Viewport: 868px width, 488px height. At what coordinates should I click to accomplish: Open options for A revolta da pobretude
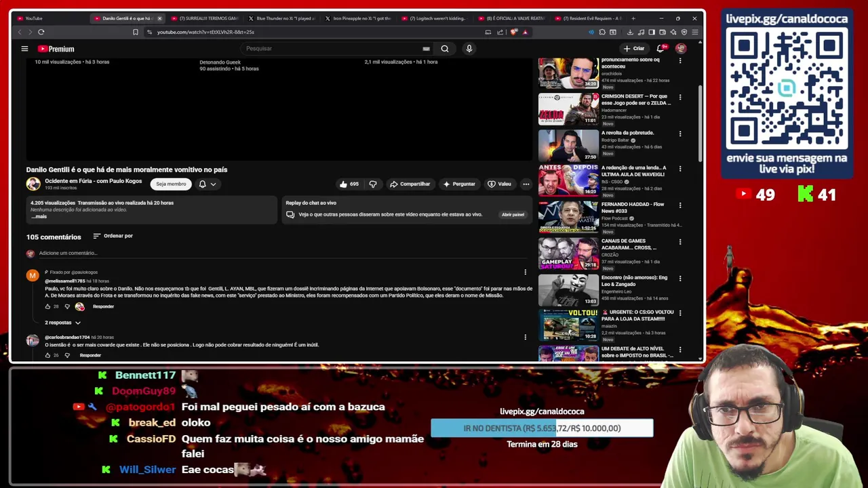(x=680, y=134)
